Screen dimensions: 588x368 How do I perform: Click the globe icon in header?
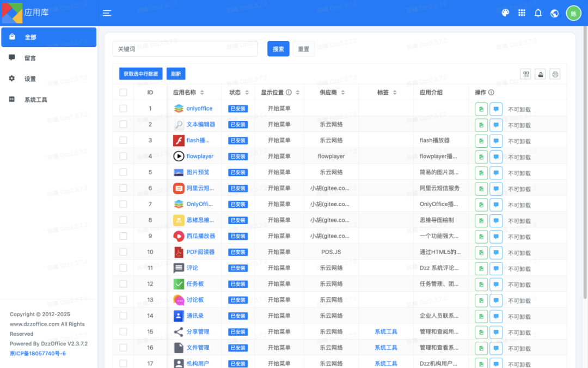pyautogui.click(x=554, y=14)
